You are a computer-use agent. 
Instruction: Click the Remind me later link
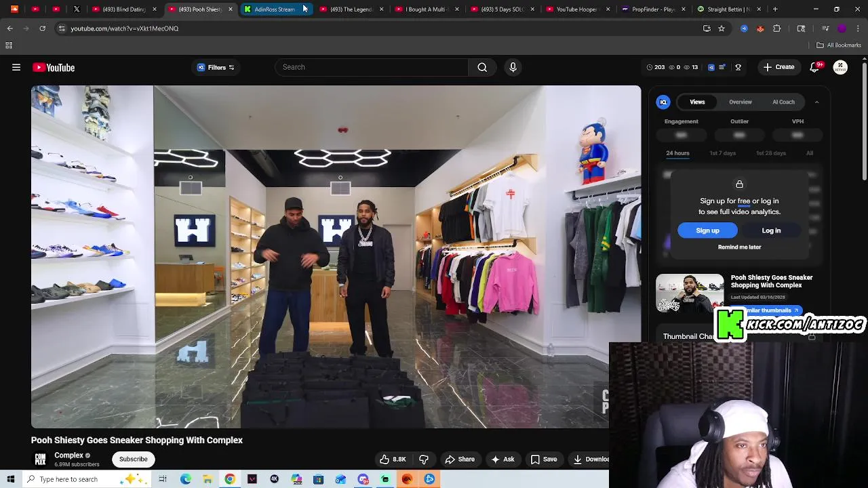coord(739,247)
